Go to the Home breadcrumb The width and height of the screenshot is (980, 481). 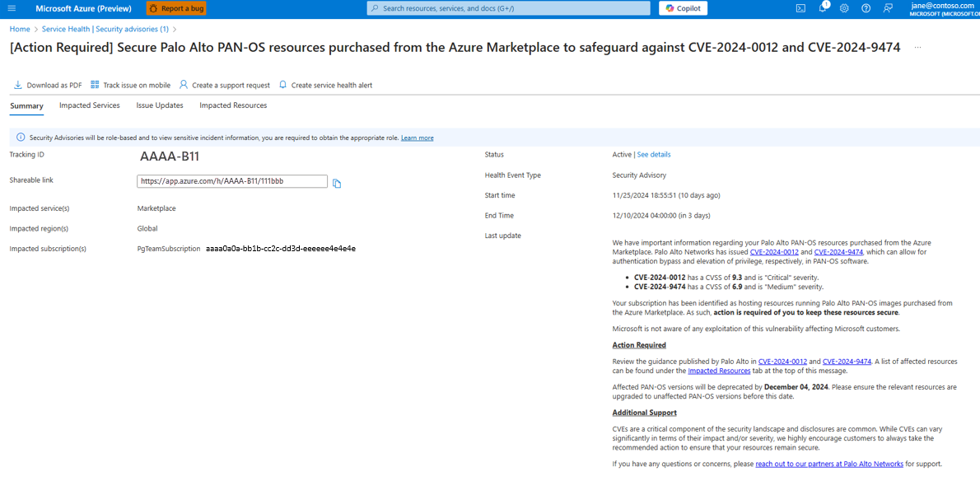(x=20, y=29)
